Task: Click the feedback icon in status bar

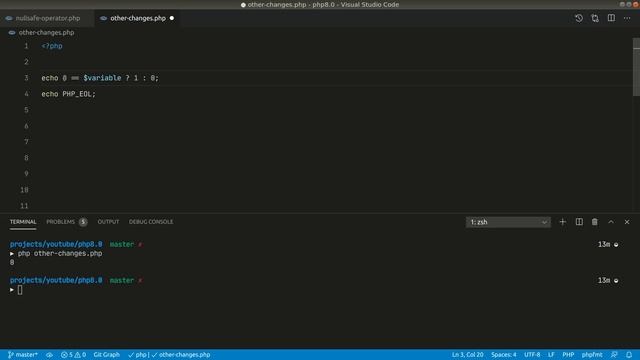Action: [x=614, y=355]
